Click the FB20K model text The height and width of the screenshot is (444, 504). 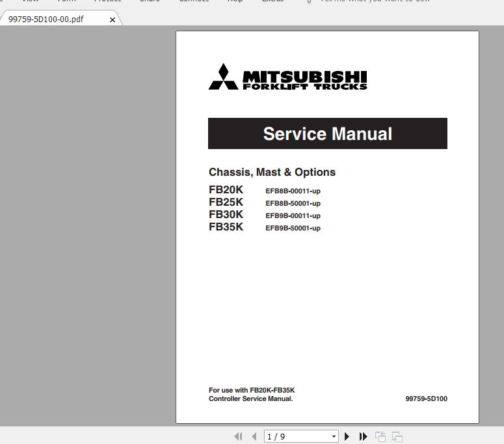(226, 190)
